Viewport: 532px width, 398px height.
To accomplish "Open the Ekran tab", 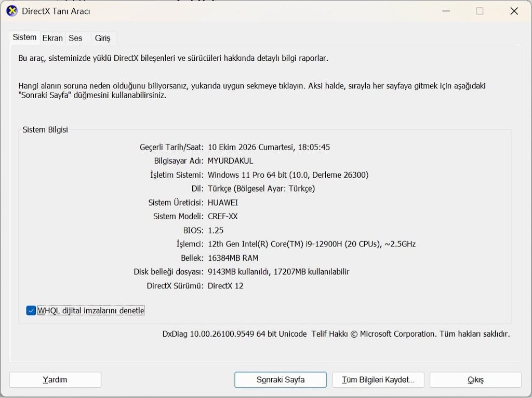I will tap(52, 38).
